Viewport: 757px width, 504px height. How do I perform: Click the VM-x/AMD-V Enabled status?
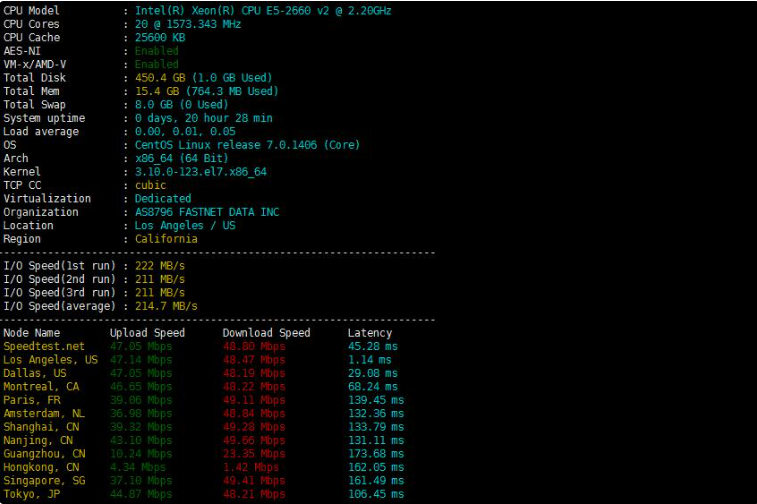pyautogui.click(x=157, y=64)
